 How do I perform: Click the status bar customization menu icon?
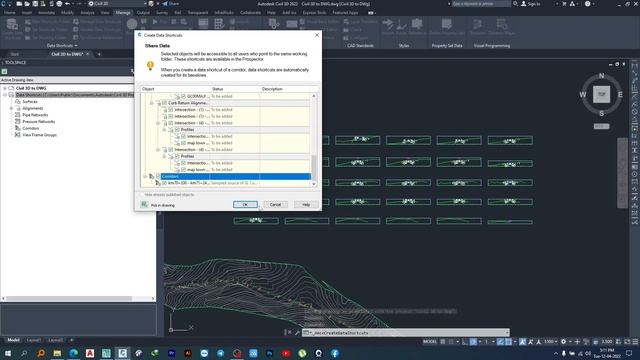[x=635, y=342]
